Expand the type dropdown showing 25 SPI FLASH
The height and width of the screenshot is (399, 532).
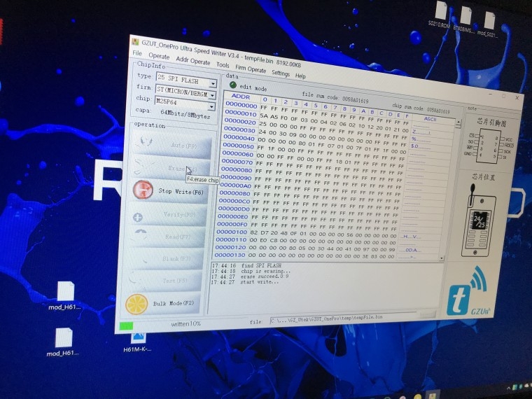click(x=213, y=83)
